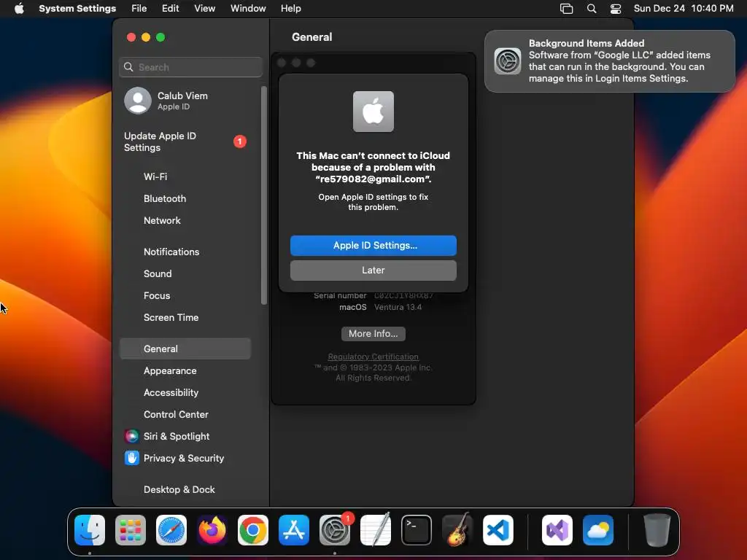Click System Settings icon in the Dock
This screenshot has width=747, height=560.
334,530
